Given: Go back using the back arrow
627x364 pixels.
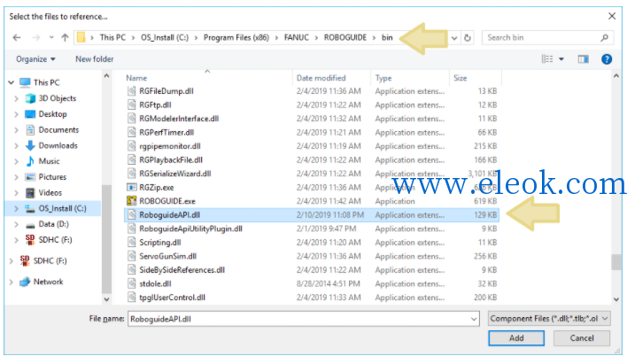Looking at the screenshot, I should pos(17,37).
